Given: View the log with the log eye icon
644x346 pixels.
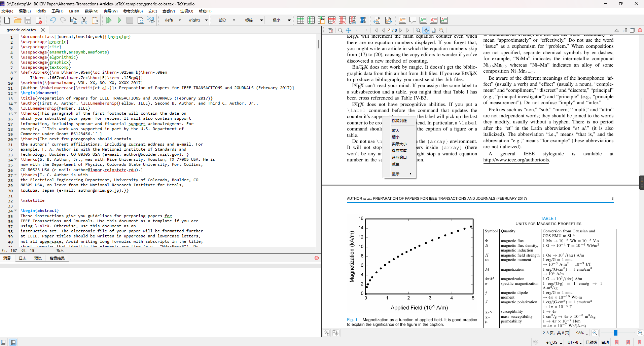Looking at the screenshot, I should pyautogui.click(x=151, y=20).
